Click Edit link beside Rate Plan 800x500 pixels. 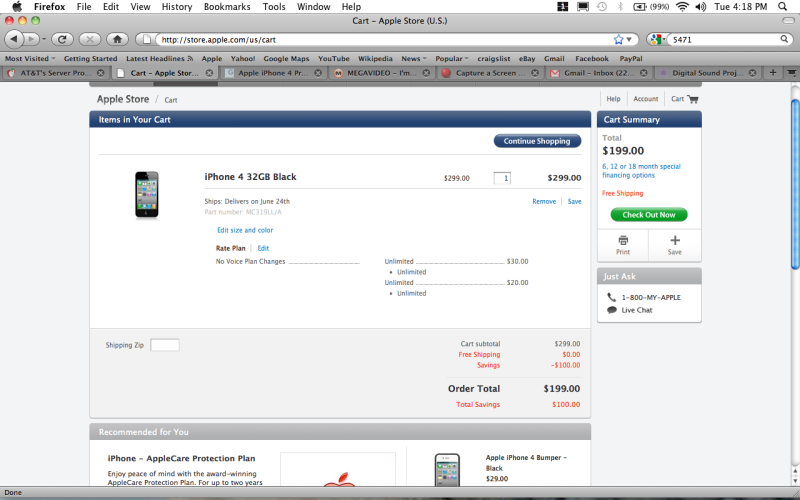(263, 248)
